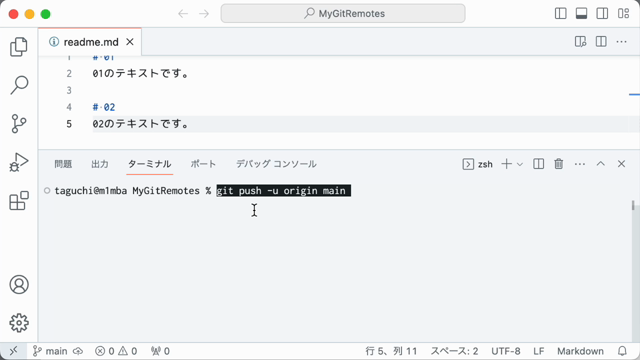640x360 pixels.
Task: Click the main branch in status bar
Action: point(50,351)
